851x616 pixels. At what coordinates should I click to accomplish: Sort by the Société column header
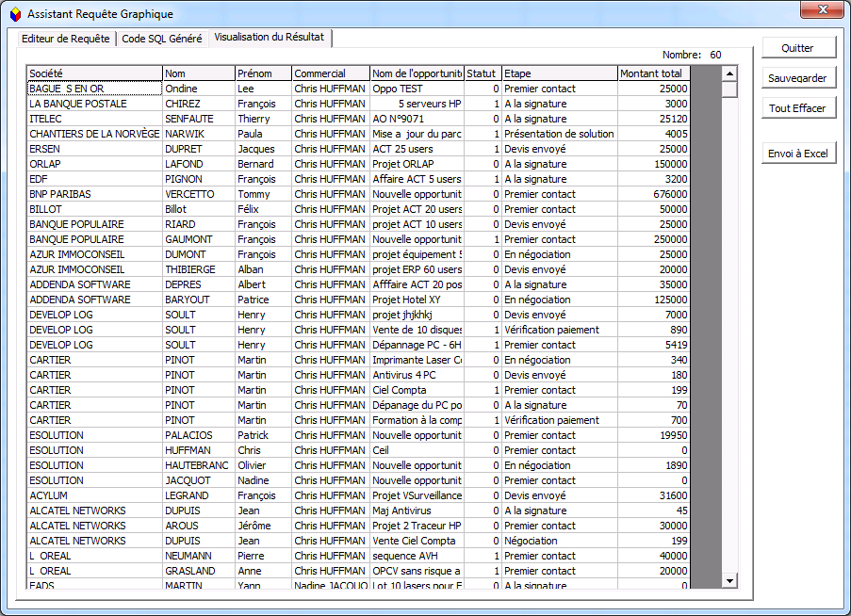pos(94,73)
